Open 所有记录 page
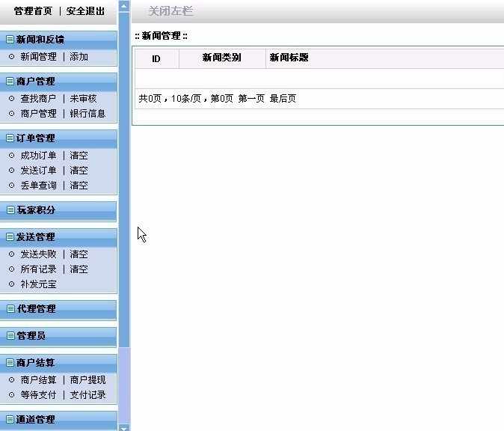 [38, 269]
